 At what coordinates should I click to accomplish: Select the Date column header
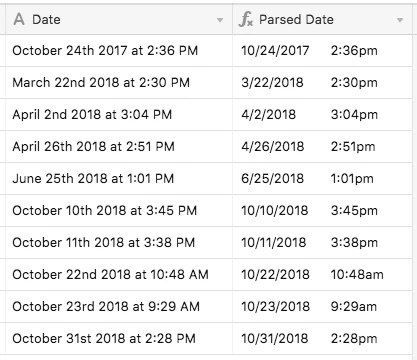click(x=119, y=19)
